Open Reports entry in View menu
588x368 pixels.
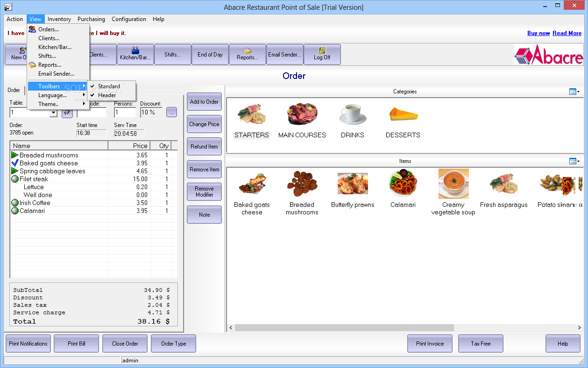pos(58,65)
